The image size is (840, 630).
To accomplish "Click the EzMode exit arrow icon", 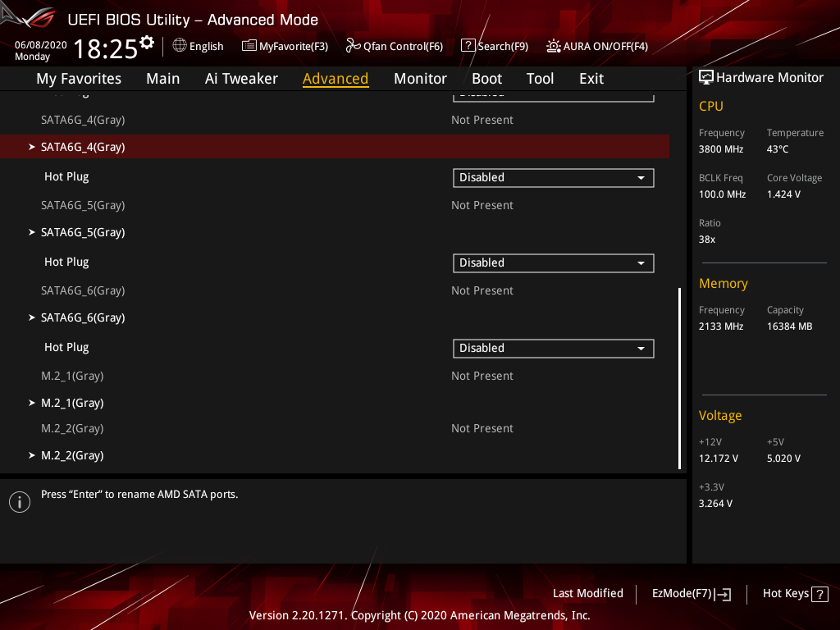I will 723,594.
